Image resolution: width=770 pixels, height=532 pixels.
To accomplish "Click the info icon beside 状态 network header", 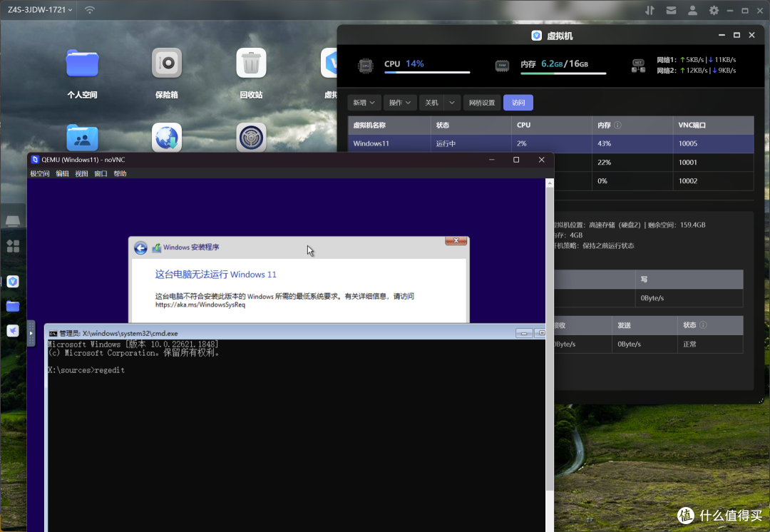I will tap(703, 324).
